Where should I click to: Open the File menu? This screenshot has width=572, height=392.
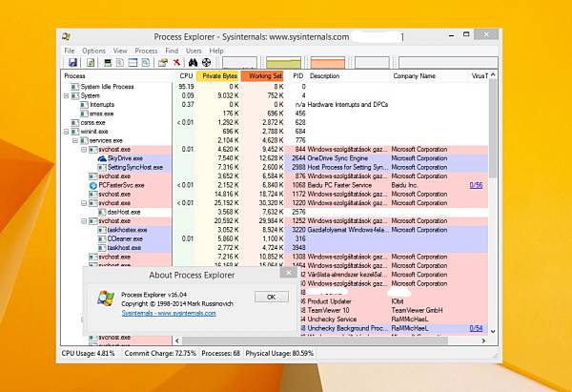click(70, 51)
